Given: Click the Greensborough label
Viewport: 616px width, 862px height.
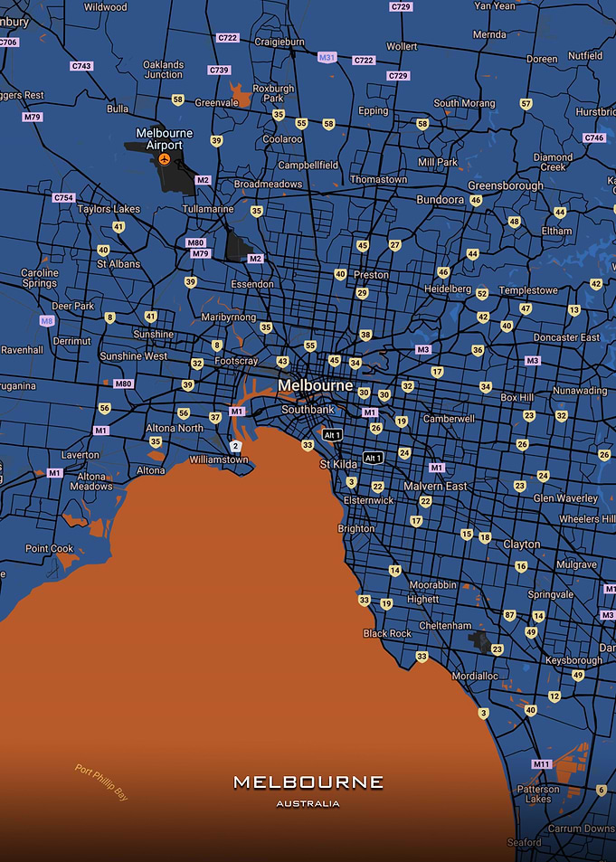Looking at the screenshot, I should [506, 185].
